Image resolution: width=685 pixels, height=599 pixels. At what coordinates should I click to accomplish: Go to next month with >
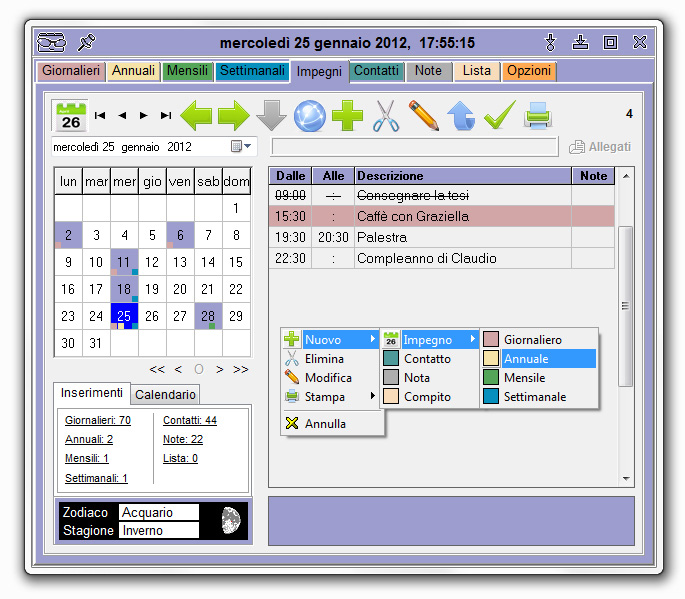tap(220, 370)
